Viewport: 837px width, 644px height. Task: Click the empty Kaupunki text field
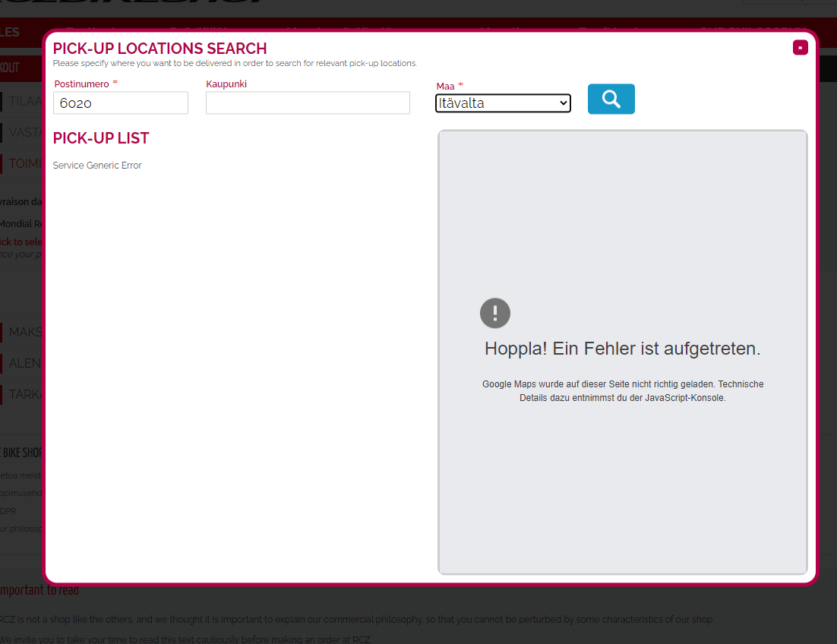308,103
